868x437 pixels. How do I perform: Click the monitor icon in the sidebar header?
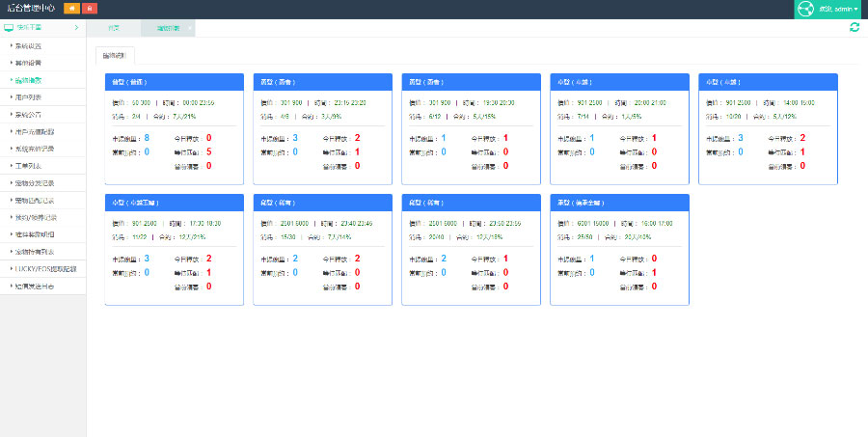(9, 28)
